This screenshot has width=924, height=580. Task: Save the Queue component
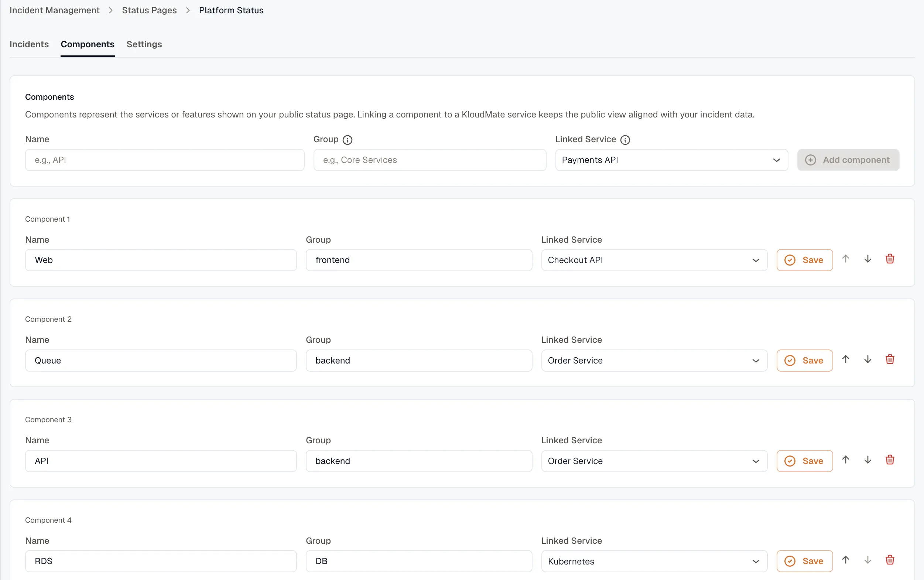point(804,361)
